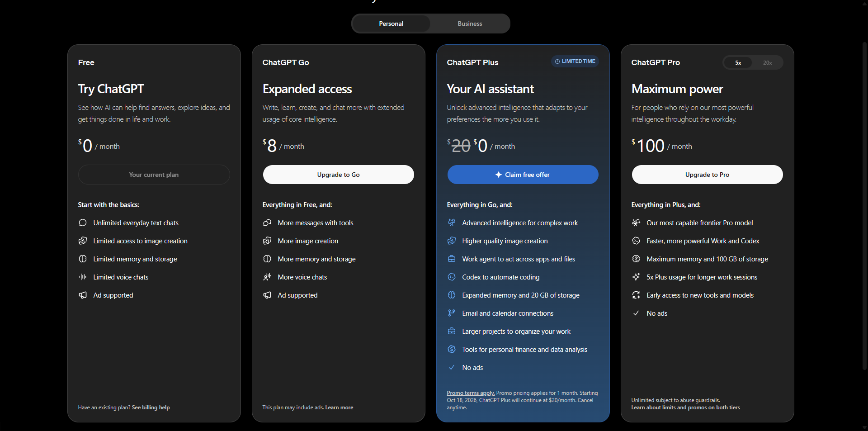
Task: Click the icon beside frontier Pro model
Action: pyautogui.click(x=636, y=223)
